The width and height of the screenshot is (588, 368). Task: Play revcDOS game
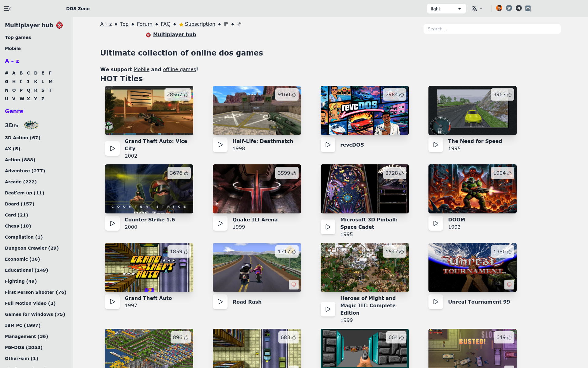328,145
